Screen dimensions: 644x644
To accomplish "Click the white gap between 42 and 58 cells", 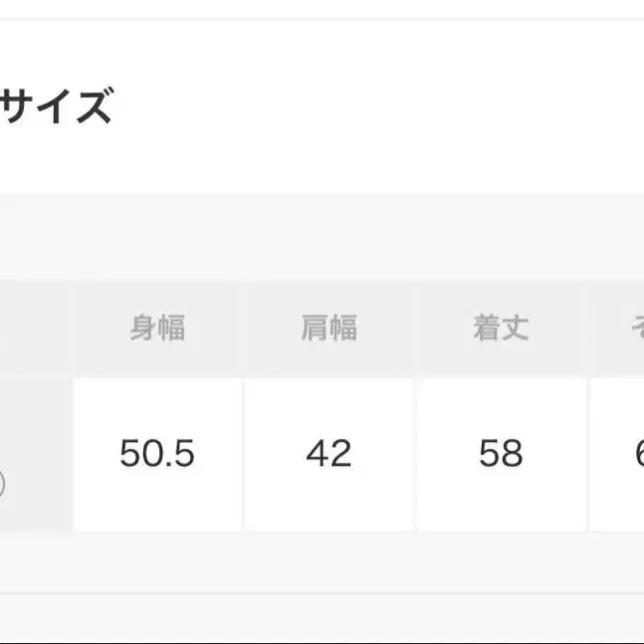I will tap(415, 454).
